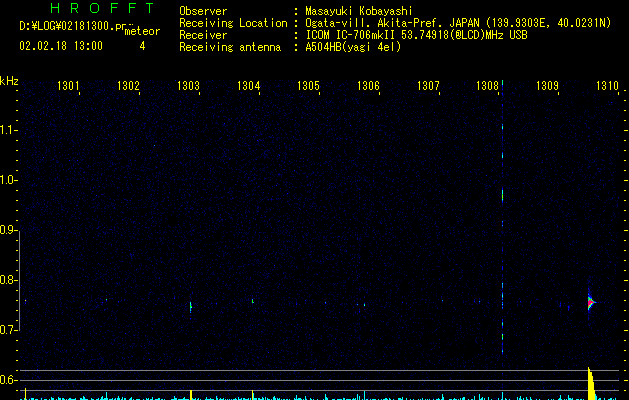The width and height of the screenshot is (629, 400).
Task: Click the 0.8 kHz frequency tick label
Action: 8,280
